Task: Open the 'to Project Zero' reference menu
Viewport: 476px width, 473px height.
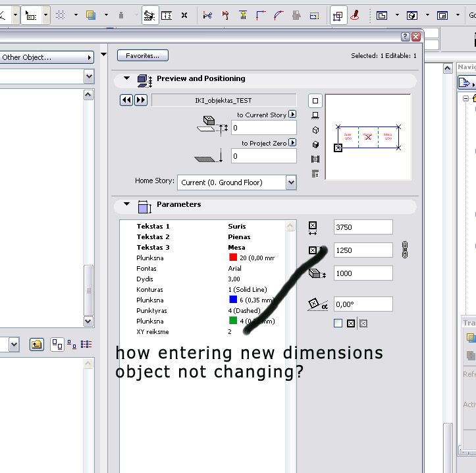Action: (292, 143)
